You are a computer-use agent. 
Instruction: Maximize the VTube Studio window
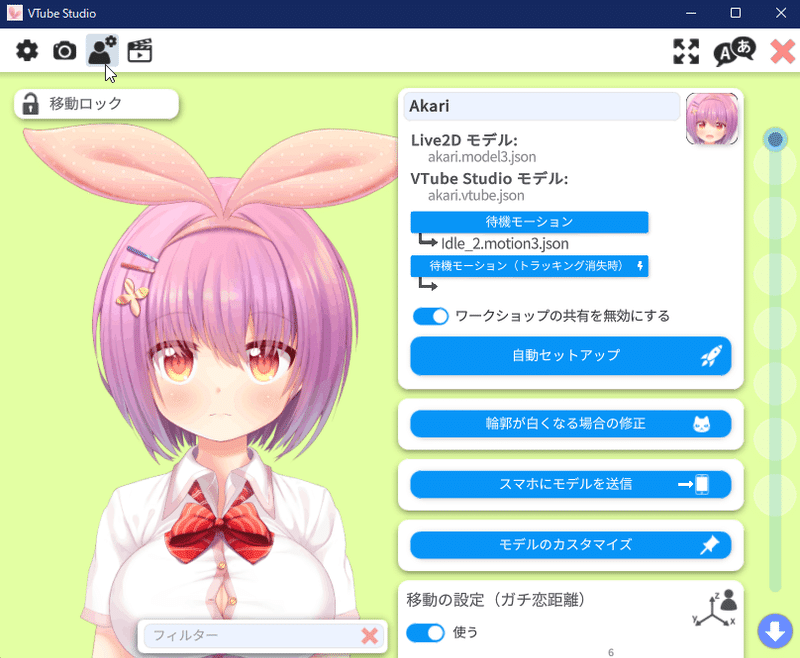coord(735,13)
